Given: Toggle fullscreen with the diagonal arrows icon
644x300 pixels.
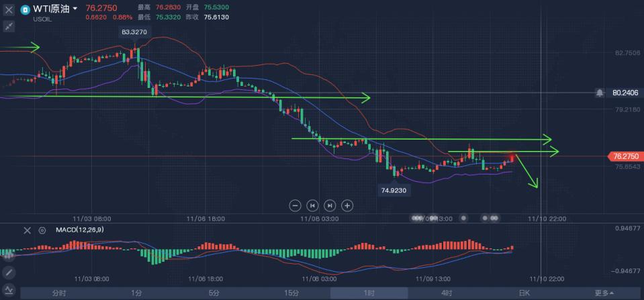Looking at the screenshot, I should pos(9,26).
